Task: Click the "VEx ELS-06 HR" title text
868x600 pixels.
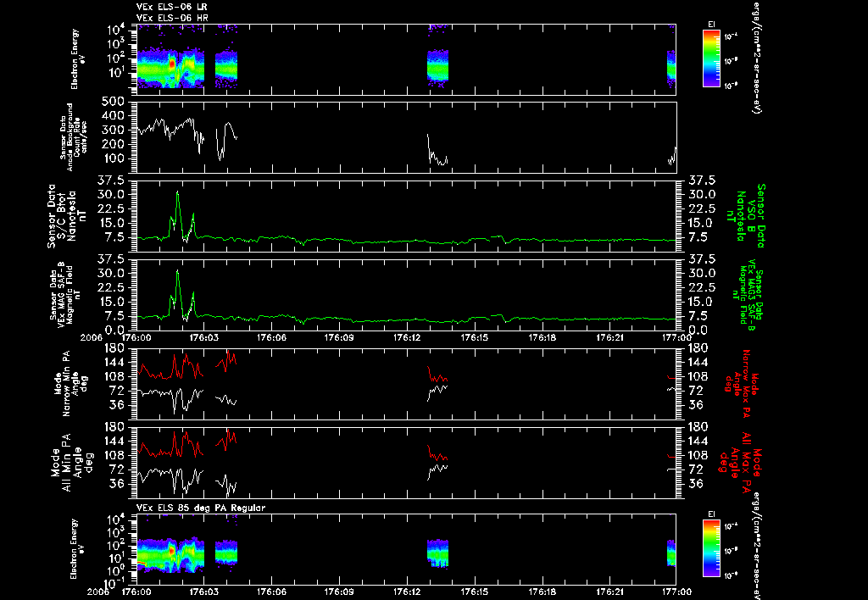Action: pos(172,19)
